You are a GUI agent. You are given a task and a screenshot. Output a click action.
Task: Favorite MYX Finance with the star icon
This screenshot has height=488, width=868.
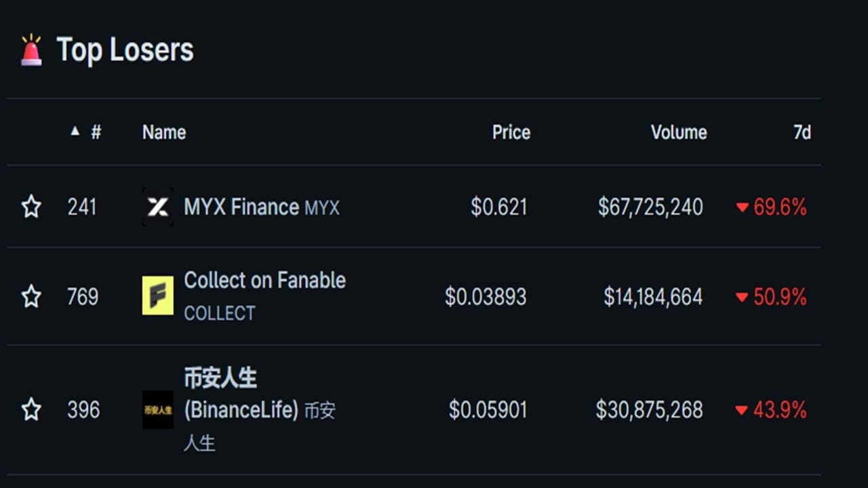pos(31,206)
